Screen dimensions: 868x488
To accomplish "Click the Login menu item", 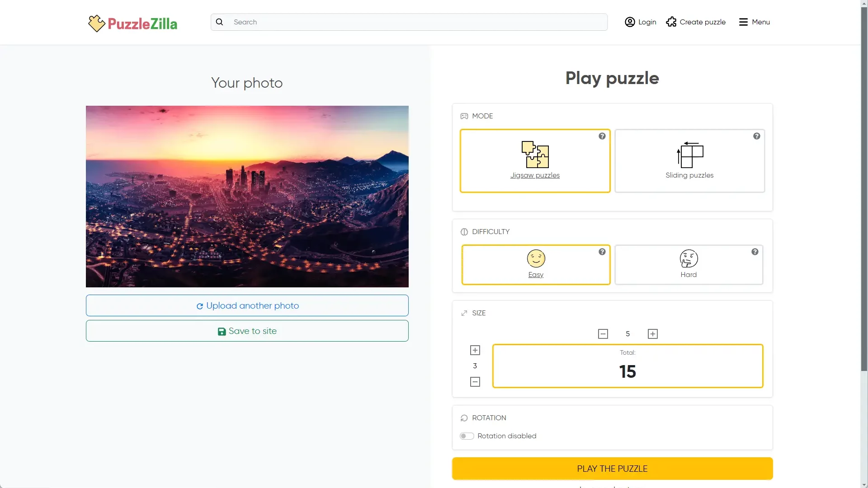I will pos(640,22).
